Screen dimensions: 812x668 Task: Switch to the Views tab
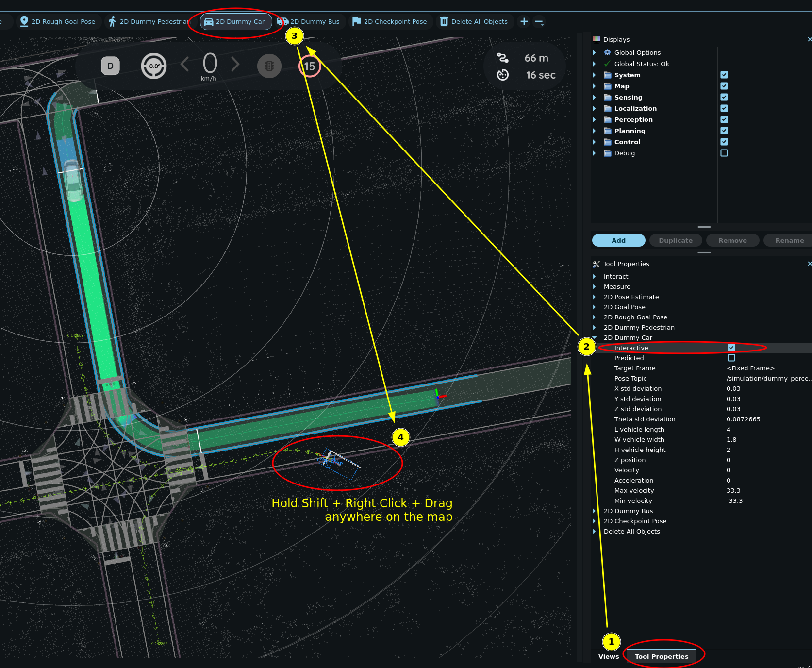pos(609,656)
